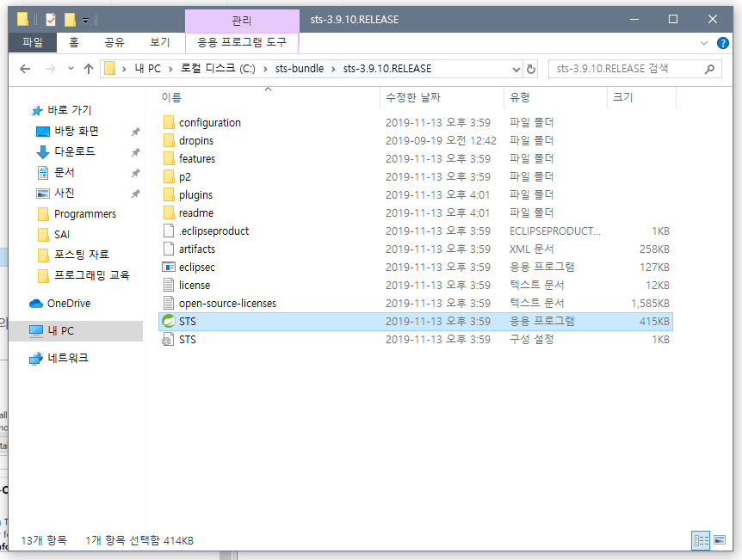Select the STS Spring application icon

pyautogui.click(x=169, y=321)
